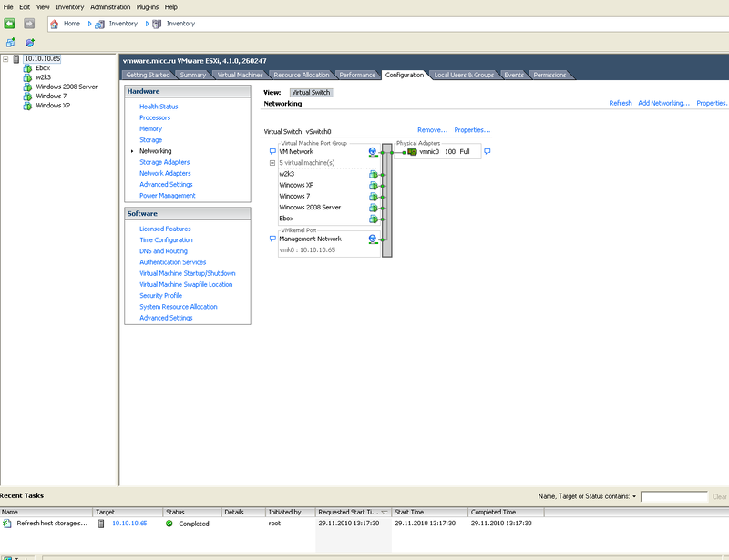The image size is (729, 560).
Task: Collapse the 5 virtual machine(s) list
Action: (x=272, y=163)
